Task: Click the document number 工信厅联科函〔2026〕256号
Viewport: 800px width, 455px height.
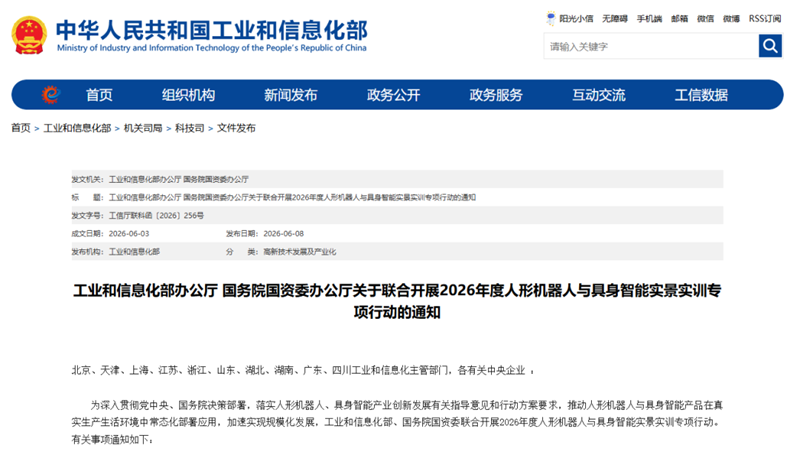Action: click(156, 216)
